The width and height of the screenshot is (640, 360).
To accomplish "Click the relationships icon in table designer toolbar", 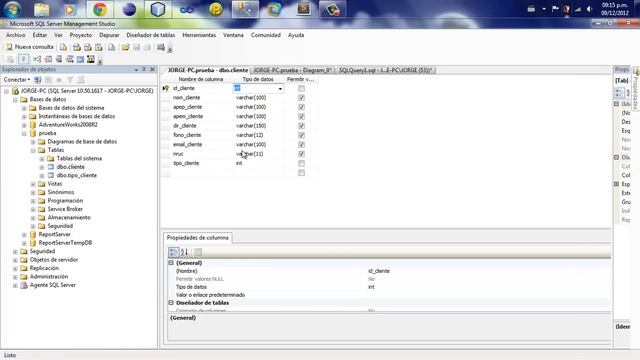I will [37, 60].
